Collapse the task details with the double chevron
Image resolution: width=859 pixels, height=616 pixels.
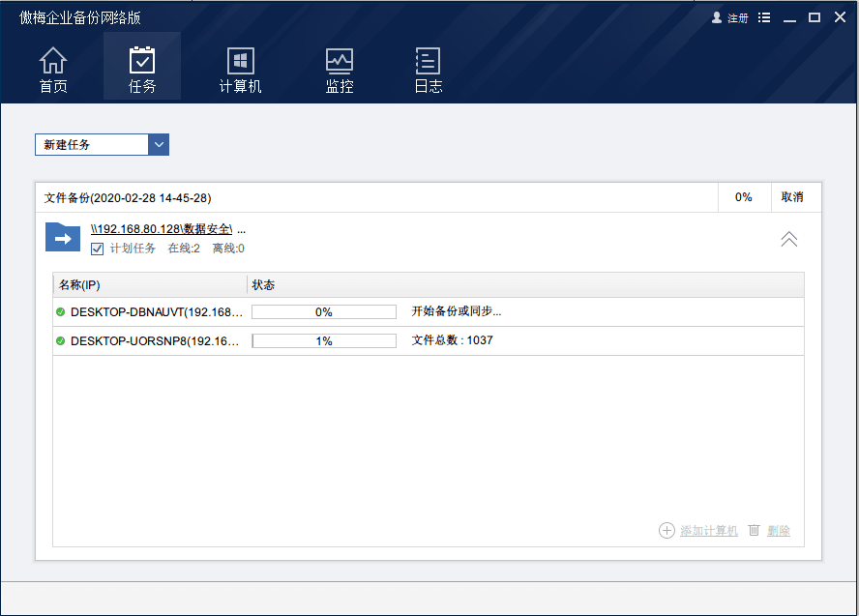(789, 239)
